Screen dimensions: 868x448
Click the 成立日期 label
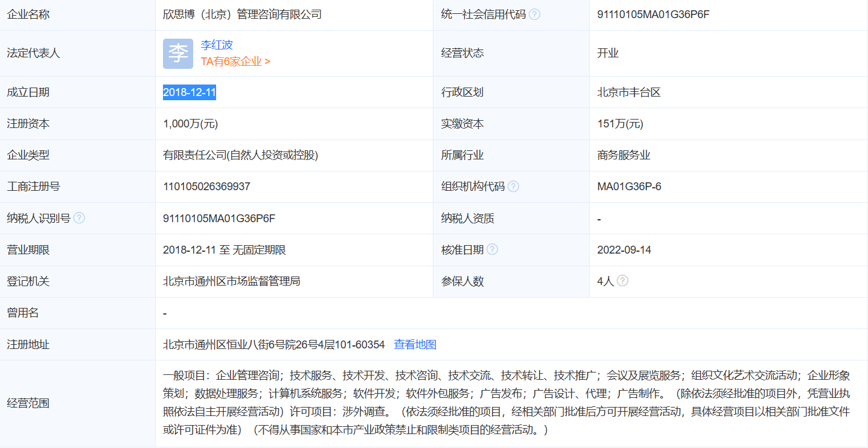pyautogui.click(x=28, y=92)
